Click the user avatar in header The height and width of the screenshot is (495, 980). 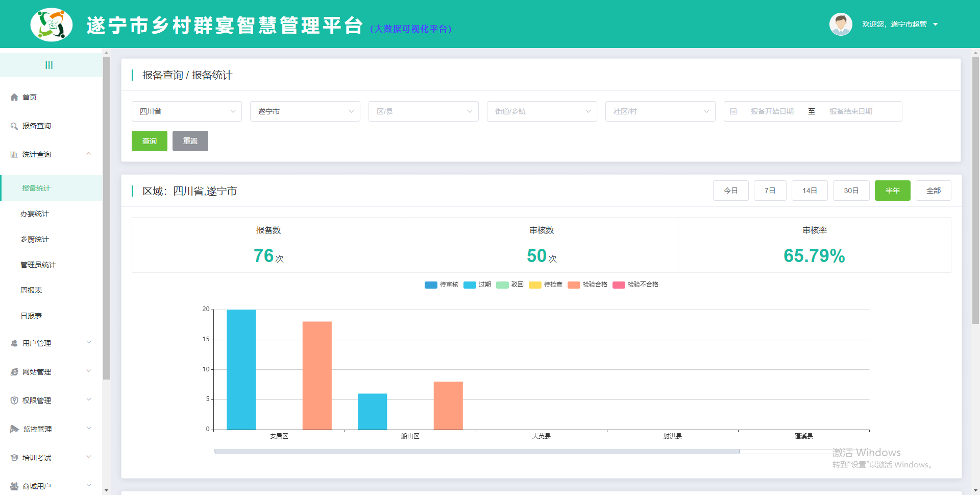coord(840,24)
